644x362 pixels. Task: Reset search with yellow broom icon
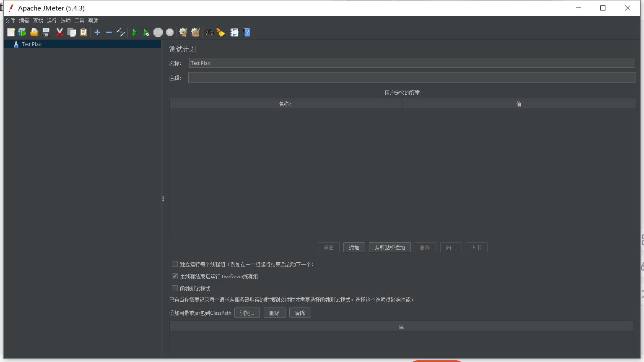(x=221, y=32)
